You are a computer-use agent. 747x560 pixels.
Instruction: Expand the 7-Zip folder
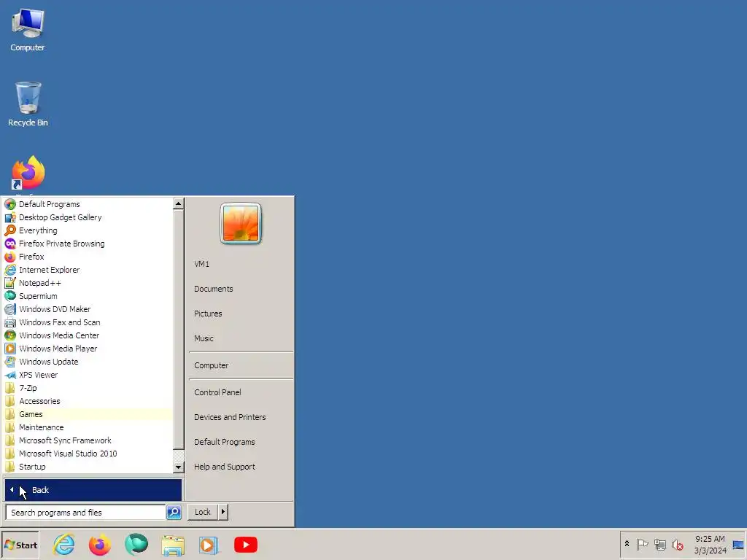(x=88, y=388)
